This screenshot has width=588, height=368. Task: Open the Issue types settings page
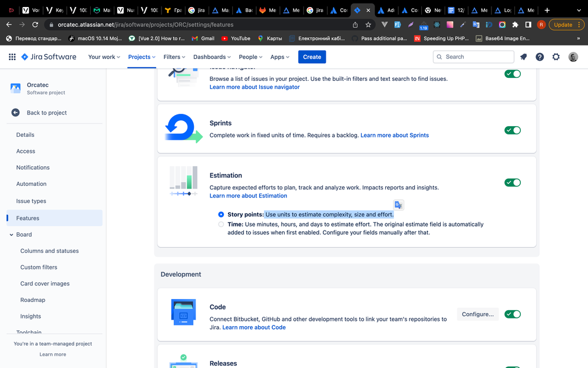tap(31, 201)
